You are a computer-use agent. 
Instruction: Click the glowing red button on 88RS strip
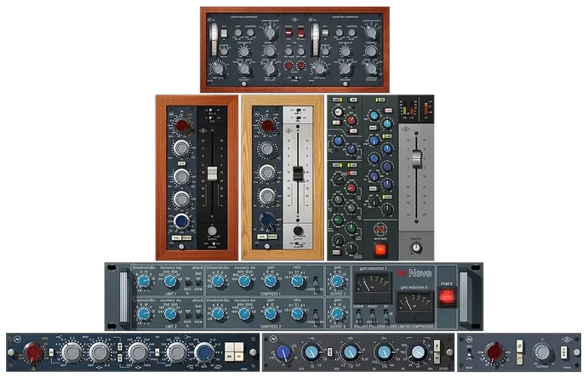tap(380, 249)
